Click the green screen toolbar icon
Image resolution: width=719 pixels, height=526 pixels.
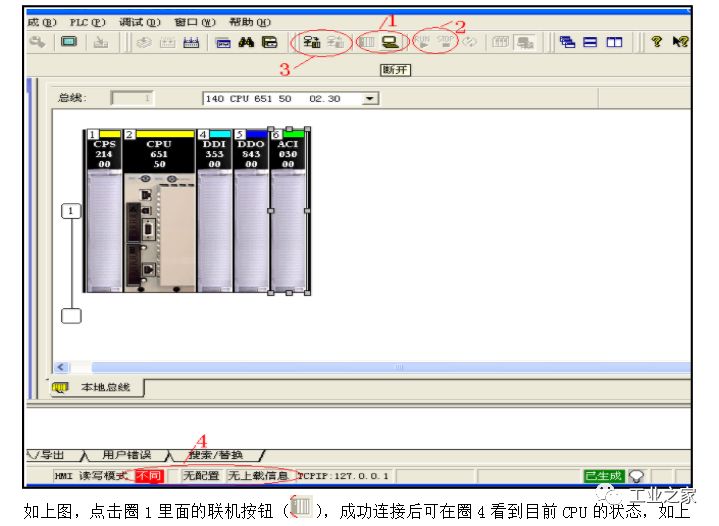tap(69, 42)
